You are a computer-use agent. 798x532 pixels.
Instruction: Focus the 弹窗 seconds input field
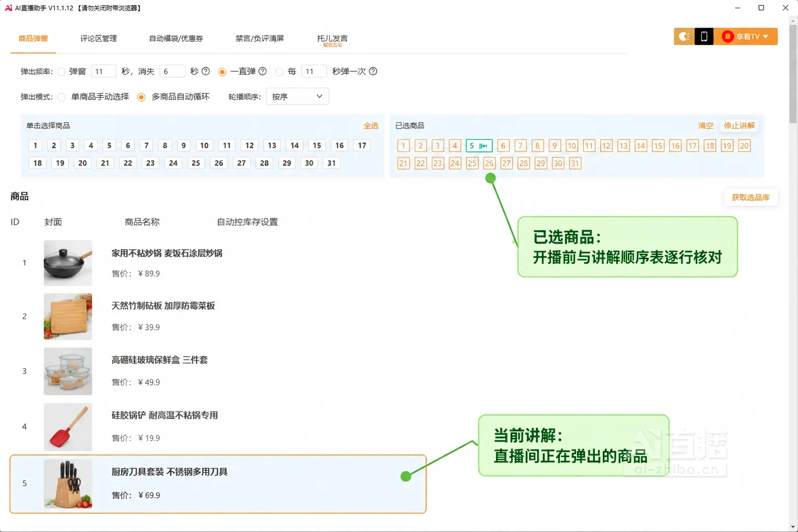(x=104, y=71)
